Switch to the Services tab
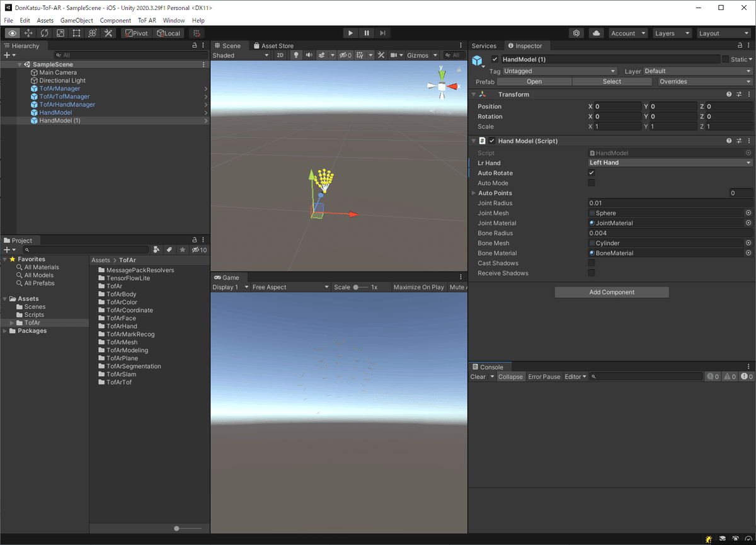Viewport: 756px width, 545px height. [x=484, y=46]
